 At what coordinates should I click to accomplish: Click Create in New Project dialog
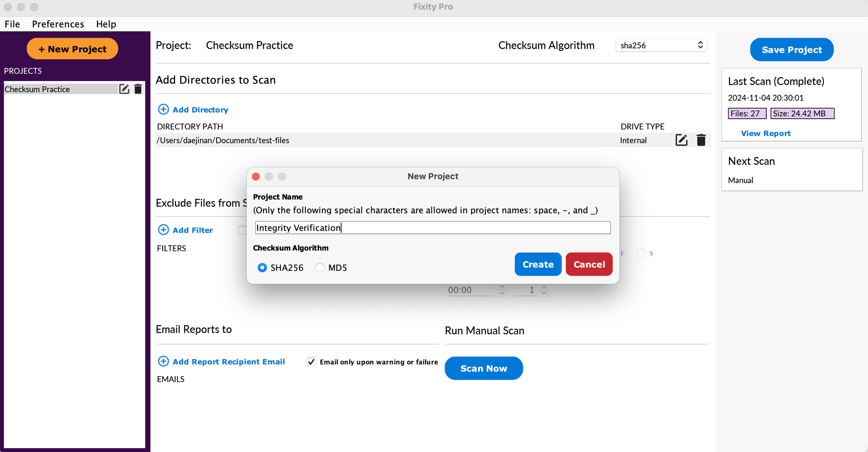click(538, 264)
